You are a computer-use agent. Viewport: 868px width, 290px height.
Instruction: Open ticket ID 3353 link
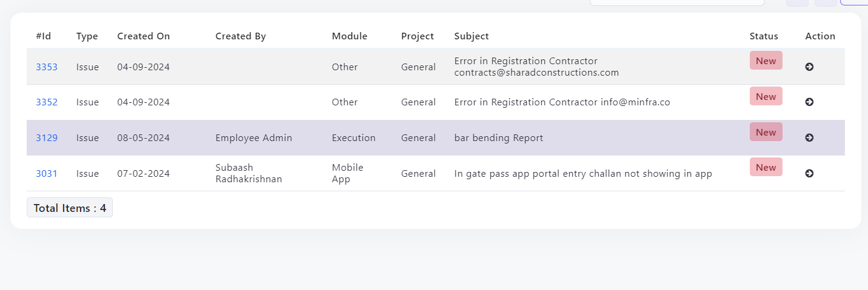coord(47,67)
